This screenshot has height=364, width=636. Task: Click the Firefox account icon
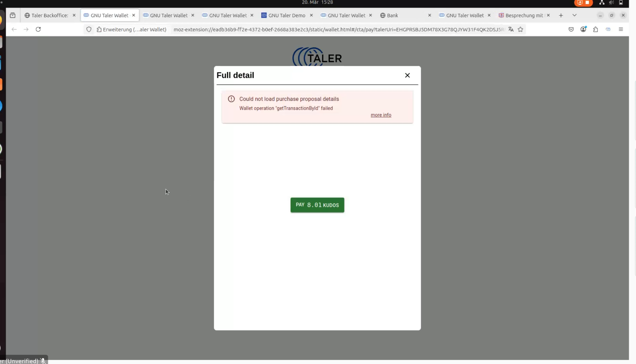pyautogui.click(x=583, y=29)
